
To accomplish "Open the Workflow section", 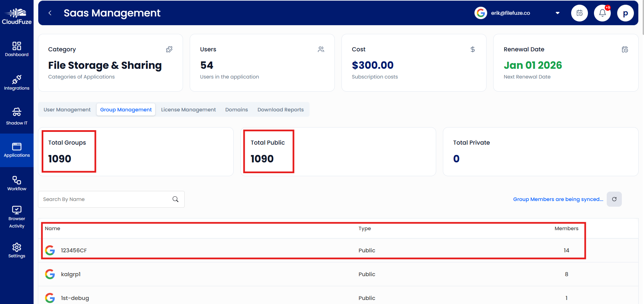I will 16,183.
